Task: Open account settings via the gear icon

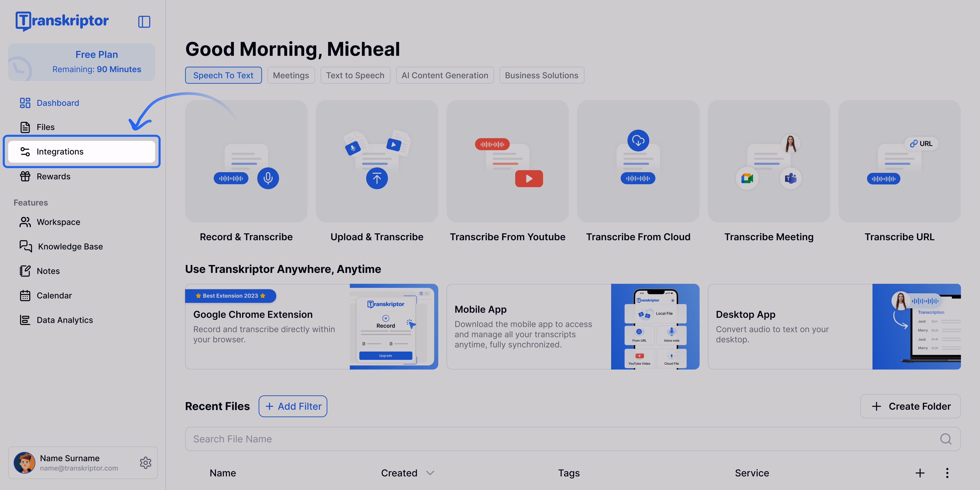Action: (145, 463)
